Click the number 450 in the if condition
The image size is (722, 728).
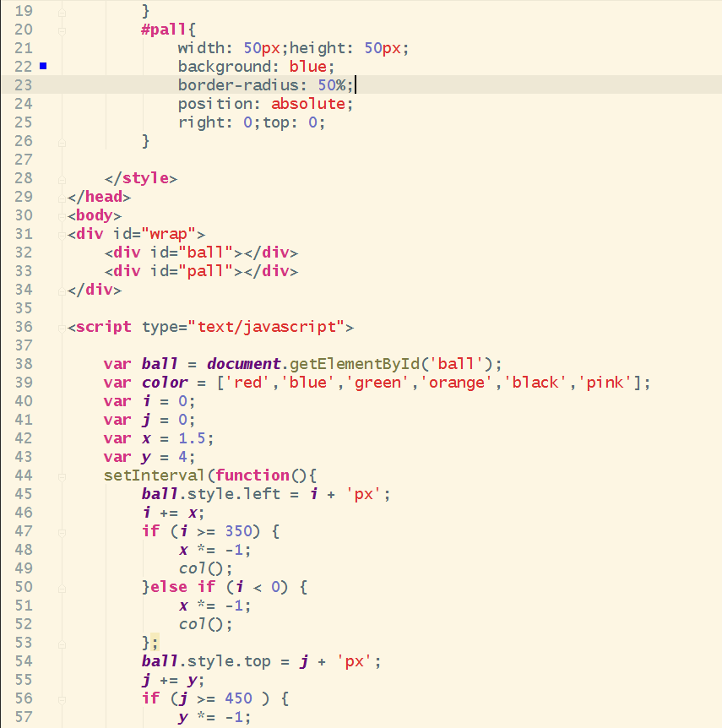click(238, 698)
